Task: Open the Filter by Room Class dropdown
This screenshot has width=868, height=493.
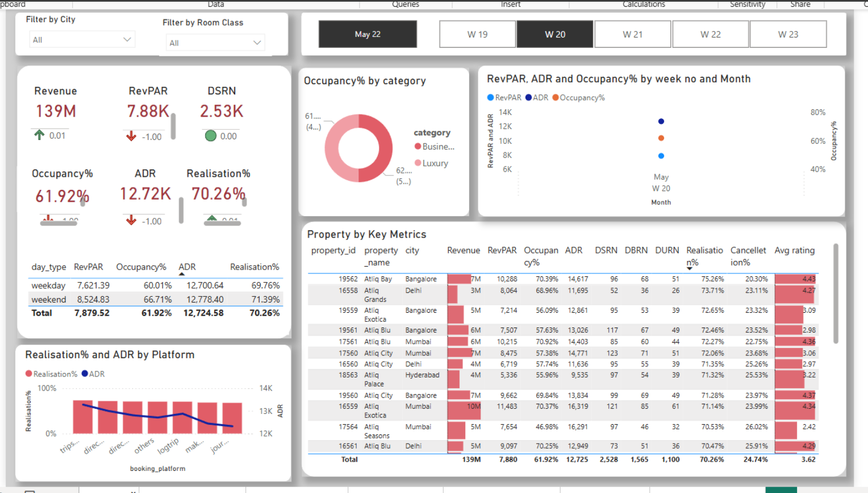Action: pyautogui.click(x=258, y=42)
